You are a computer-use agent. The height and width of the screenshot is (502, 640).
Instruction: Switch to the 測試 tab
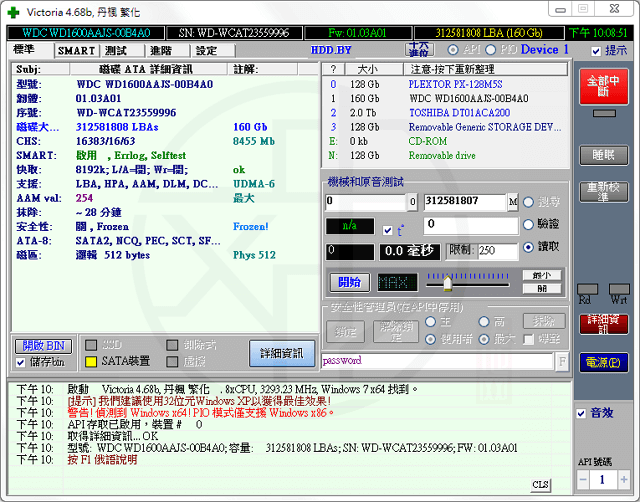122,51
